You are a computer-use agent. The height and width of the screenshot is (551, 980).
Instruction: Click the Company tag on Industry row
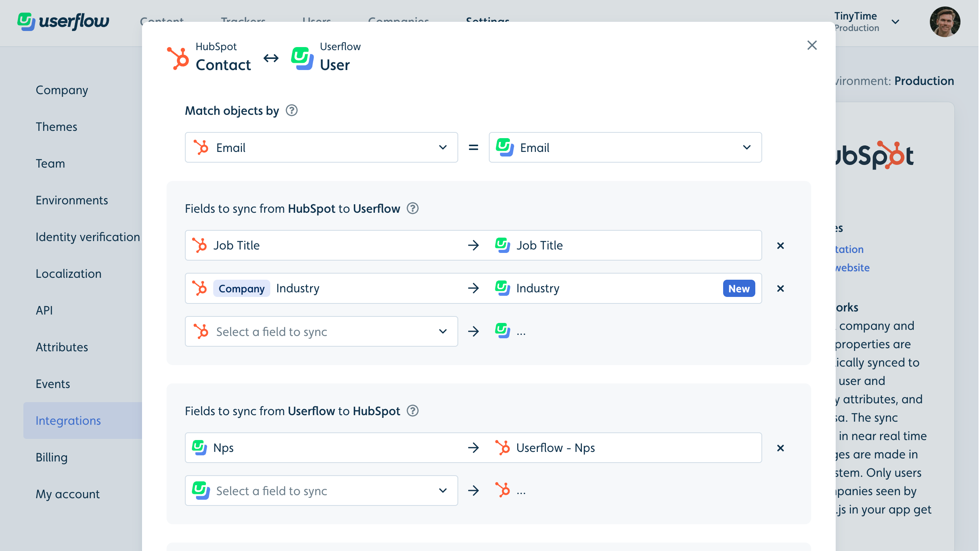[x=242, y=289]
